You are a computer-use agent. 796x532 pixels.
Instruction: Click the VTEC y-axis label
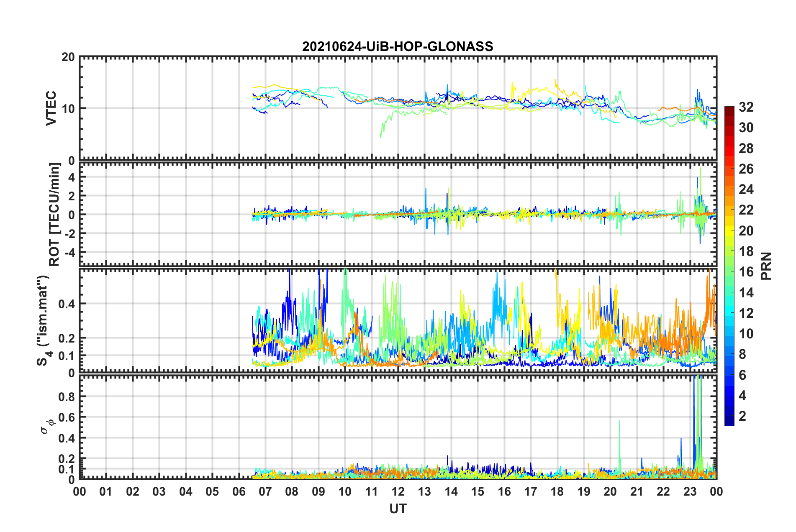click(51, 108)
